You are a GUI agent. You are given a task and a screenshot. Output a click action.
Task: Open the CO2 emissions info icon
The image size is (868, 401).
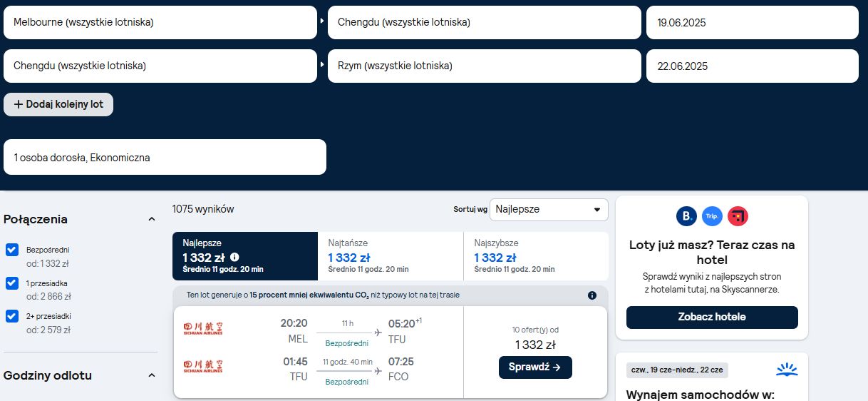pyautogui.click(x=591, y=295)
